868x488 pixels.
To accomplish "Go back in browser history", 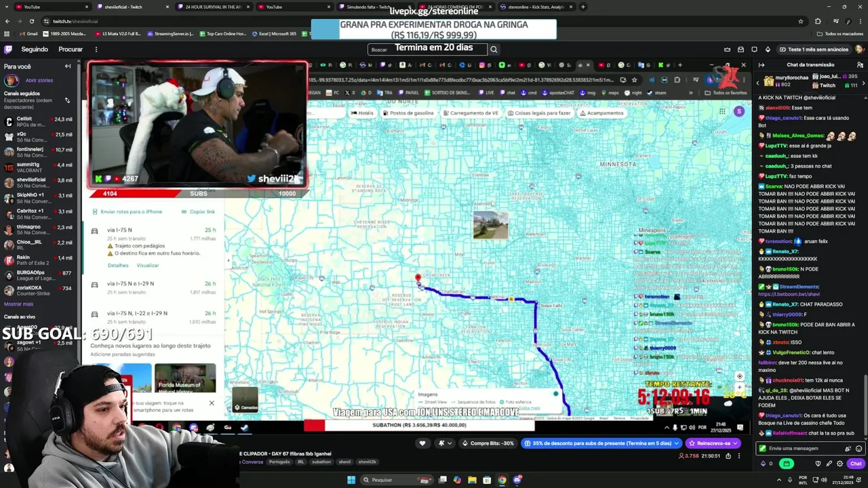I will point(7,21).
